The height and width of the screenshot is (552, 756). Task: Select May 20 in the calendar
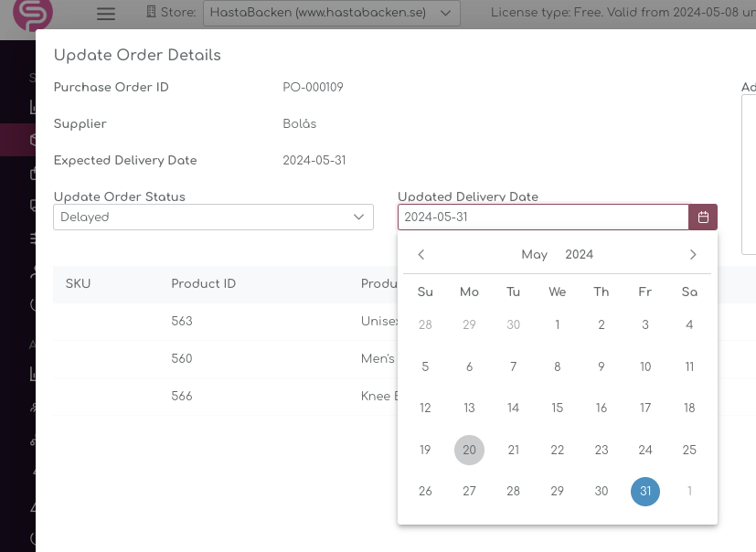click(469, 450)
